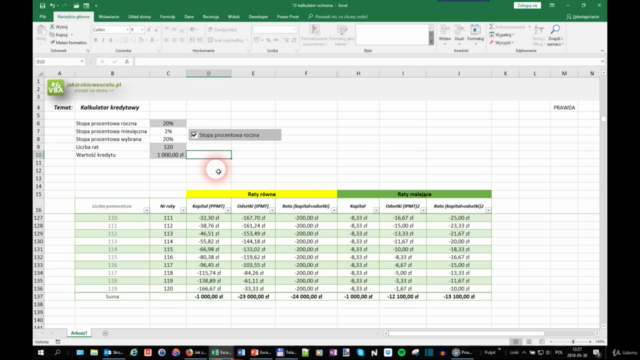
Task: Open filter dropdown on Nr raty column
Action: [183, 210]
